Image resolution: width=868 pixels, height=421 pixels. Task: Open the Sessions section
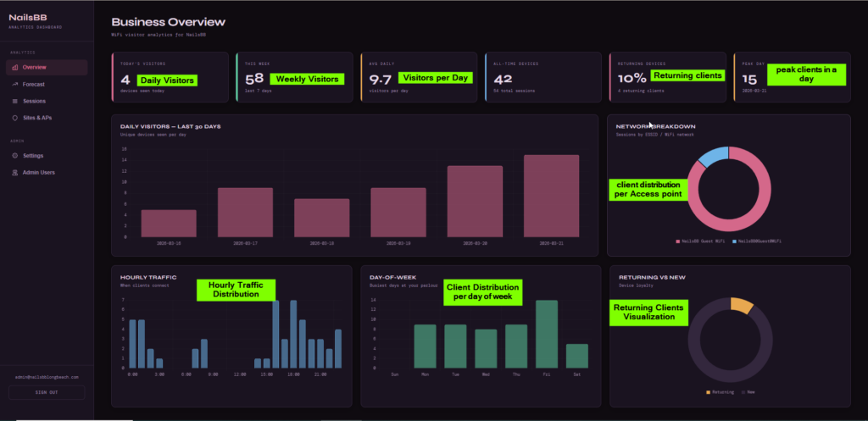point(47,102)
